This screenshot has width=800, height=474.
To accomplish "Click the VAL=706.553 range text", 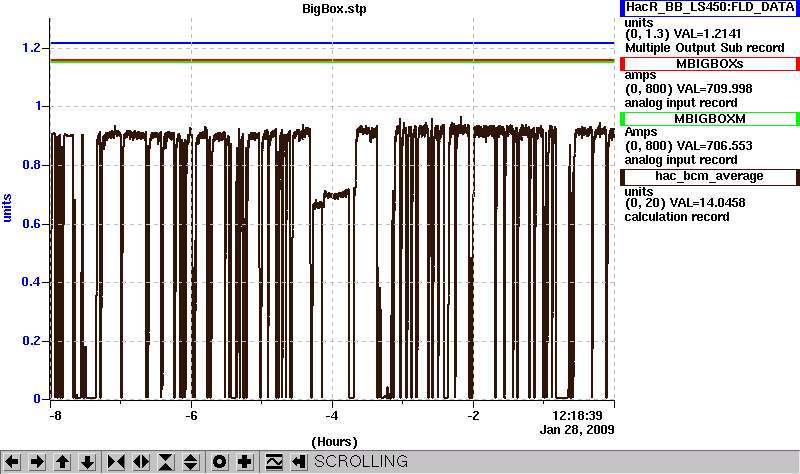I will [x=689, y=146].
